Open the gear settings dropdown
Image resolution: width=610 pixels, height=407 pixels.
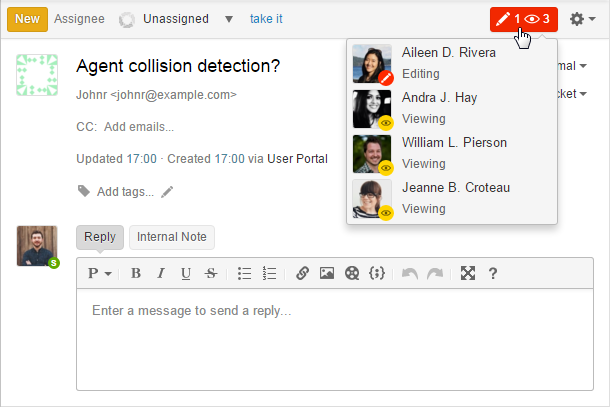(581, 19)
